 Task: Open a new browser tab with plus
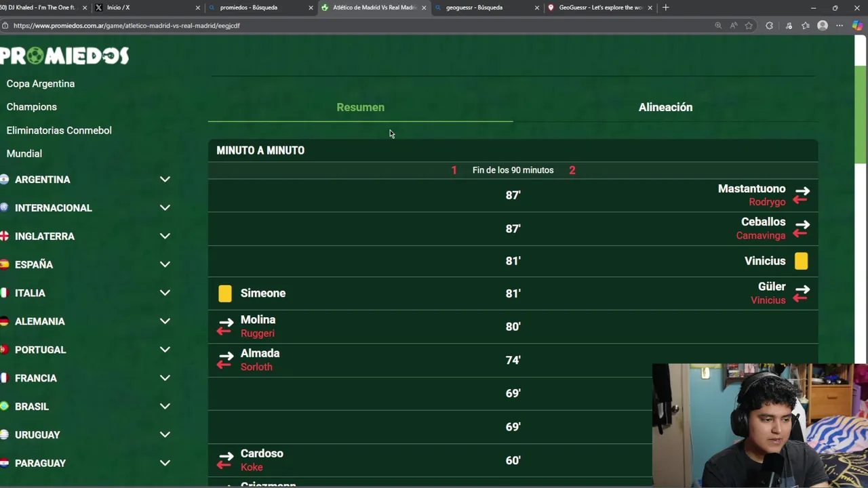(665, 7)
